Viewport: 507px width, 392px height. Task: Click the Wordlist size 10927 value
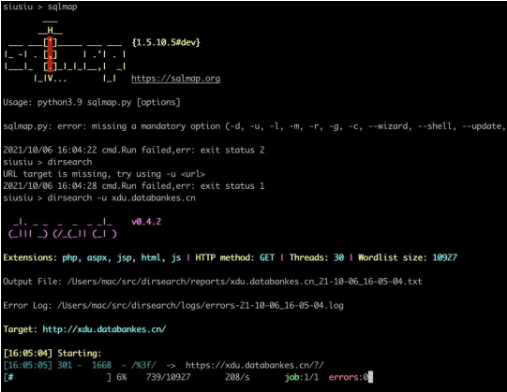tap(445, 257)
